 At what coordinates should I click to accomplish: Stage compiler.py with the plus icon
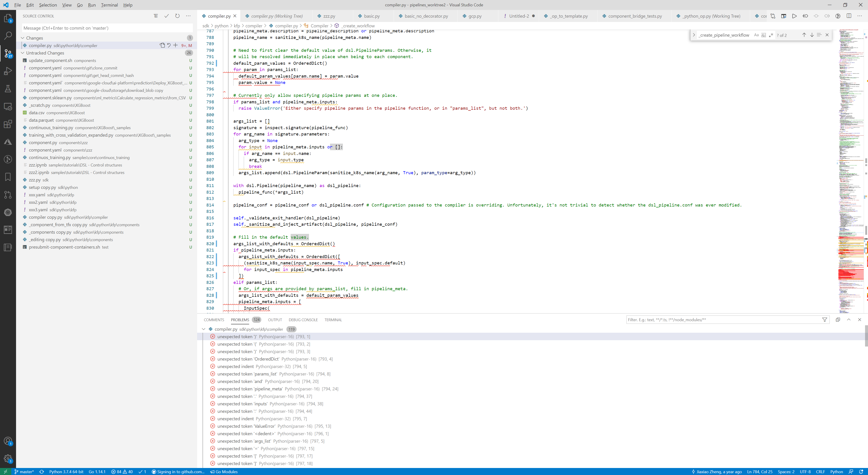click(x=175, y=45)
